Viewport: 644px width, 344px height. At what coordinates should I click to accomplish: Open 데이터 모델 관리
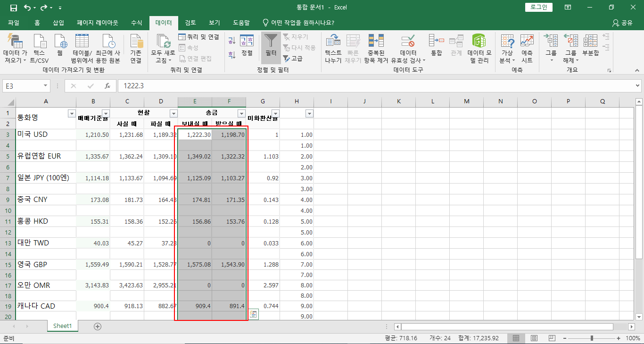coord(479,49)
